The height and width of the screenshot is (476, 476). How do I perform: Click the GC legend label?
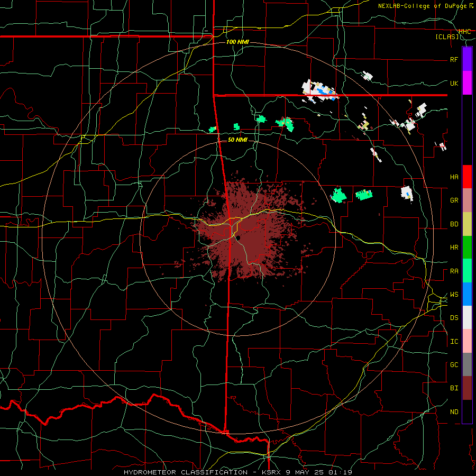click(x=454, y=365)
